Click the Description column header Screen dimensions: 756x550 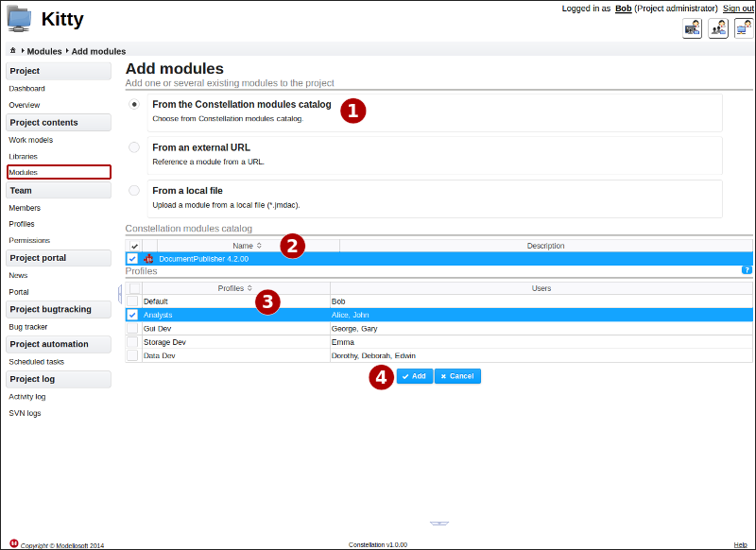546,246
